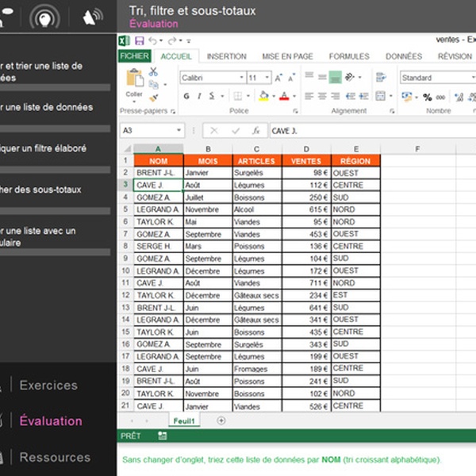This screenshot has height=476, width=476.
Task: Open the Alignement dialog launcher
Action: click(x=392, y=111)
